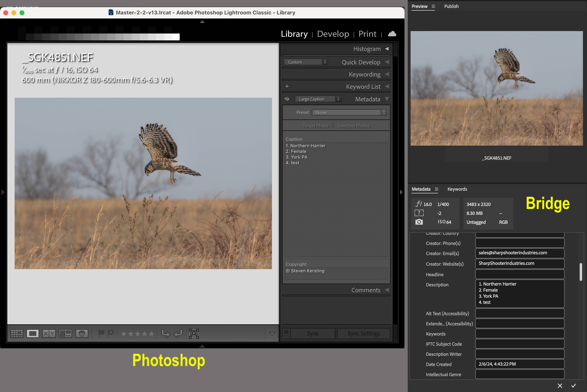Open Survey view icon in toolbar
Screen dimensions: 587x392
[65, 334]
